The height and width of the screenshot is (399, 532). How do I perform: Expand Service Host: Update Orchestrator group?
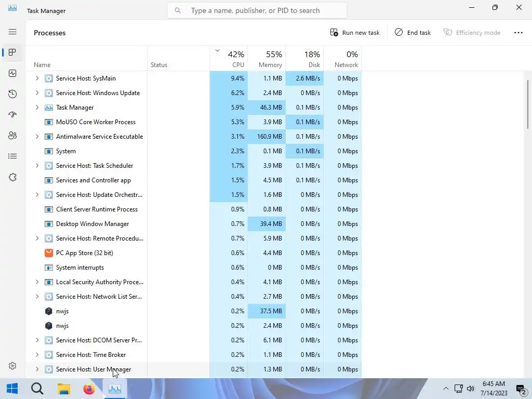37,195
